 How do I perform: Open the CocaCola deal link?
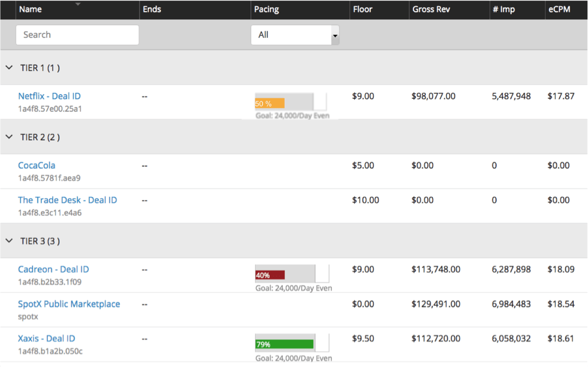[x=37, y=166]
